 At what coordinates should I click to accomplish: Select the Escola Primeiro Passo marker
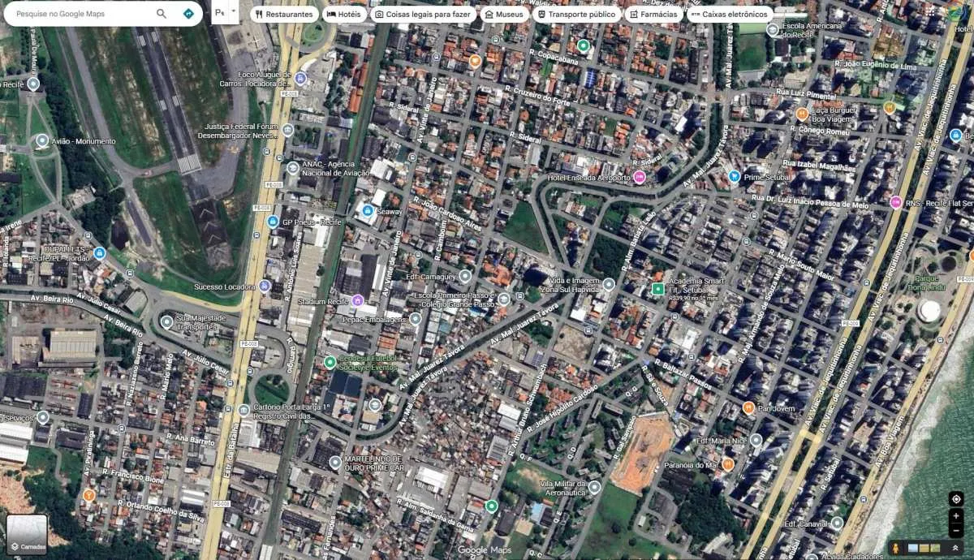click(503, 299)
